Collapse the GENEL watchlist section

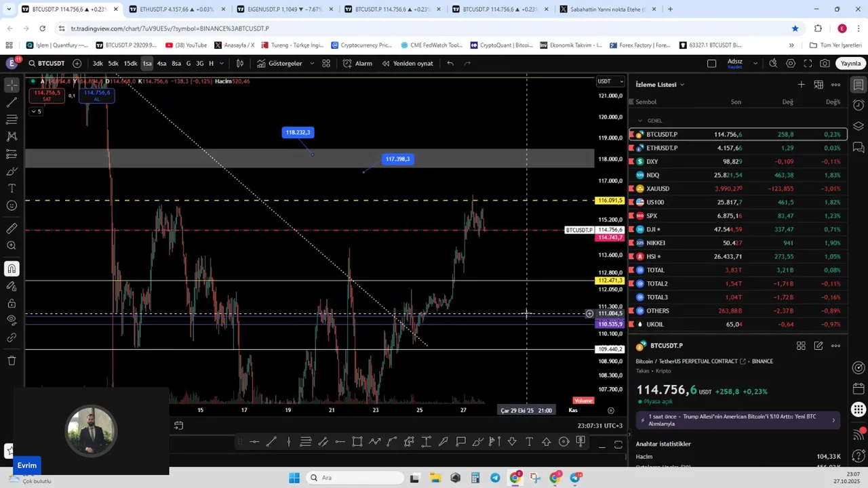pos(639,121)
